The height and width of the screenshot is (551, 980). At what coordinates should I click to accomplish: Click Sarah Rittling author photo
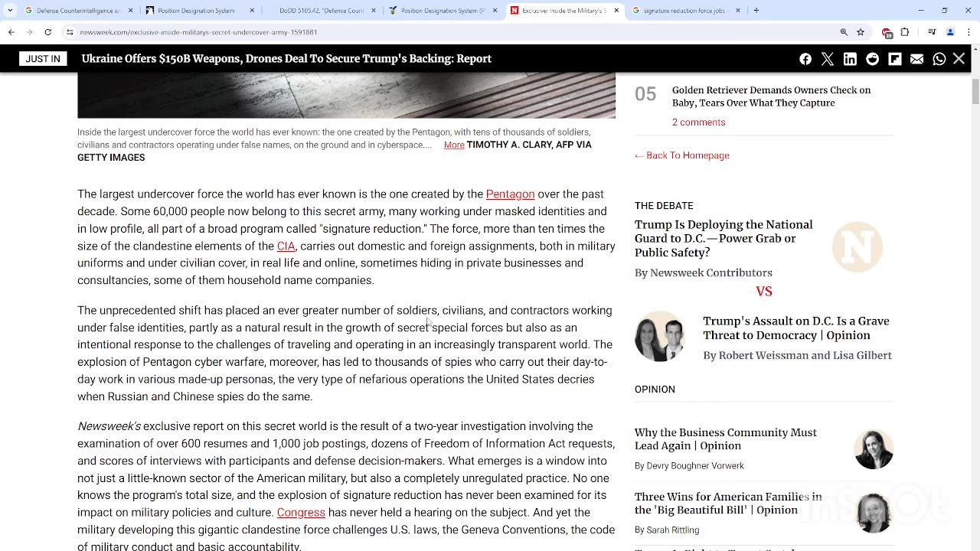pos(874,513)
